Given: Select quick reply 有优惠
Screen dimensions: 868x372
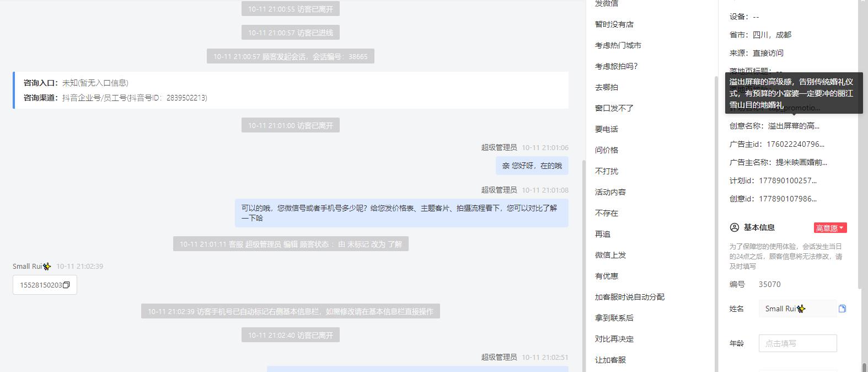Looking at the screenshot, I should click(x=607, y=276).
